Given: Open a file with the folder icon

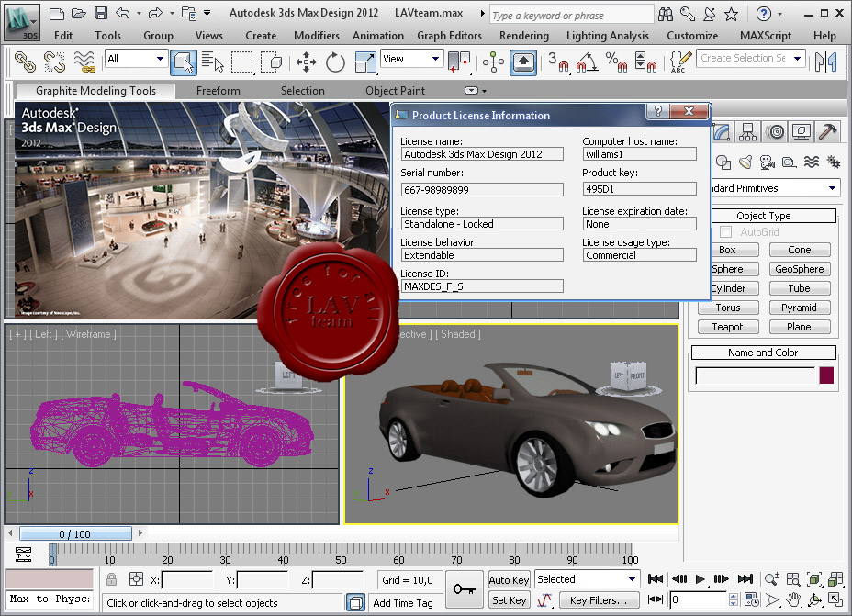Looking at the screenshot, I should [x=79, y=13].
